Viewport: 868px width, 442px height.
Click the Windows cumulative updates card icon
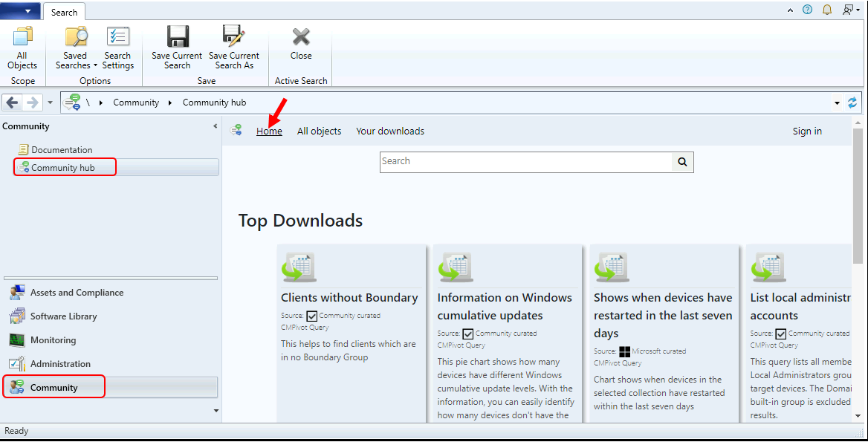456,267
